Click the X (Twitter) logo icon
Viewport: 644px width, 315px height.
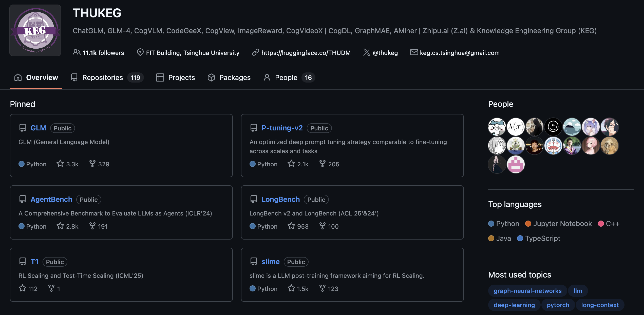[367, 52]
